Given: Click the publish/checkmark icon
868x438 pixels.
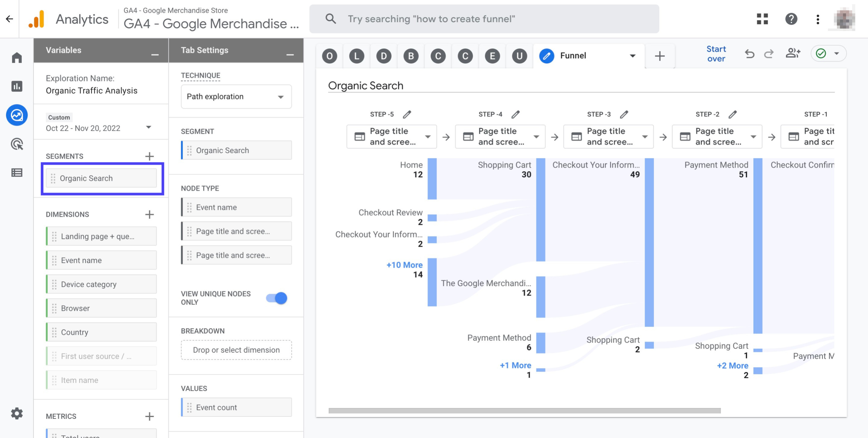Looking at the screenshot, I should [x=821, y=53].
